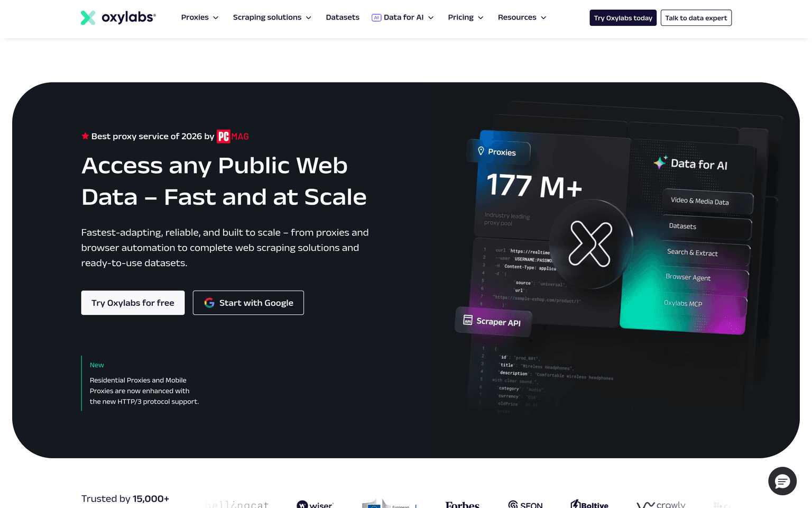Click Best proxy service of 2026 text
The image size is (812, 508).
[x=153, y=136]
